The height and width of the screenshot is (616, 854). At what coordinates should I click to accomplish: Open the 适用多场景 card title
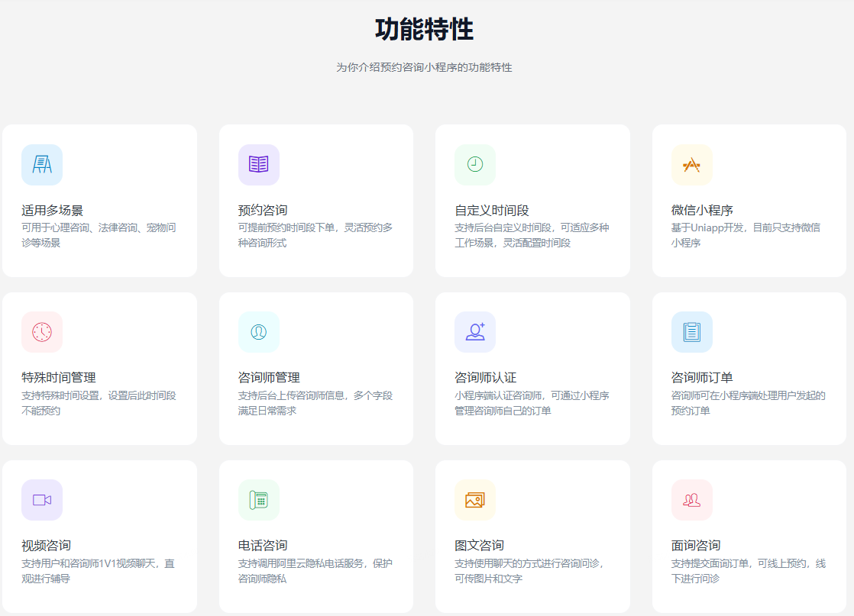pyautogui.click(x=53, y=210)
